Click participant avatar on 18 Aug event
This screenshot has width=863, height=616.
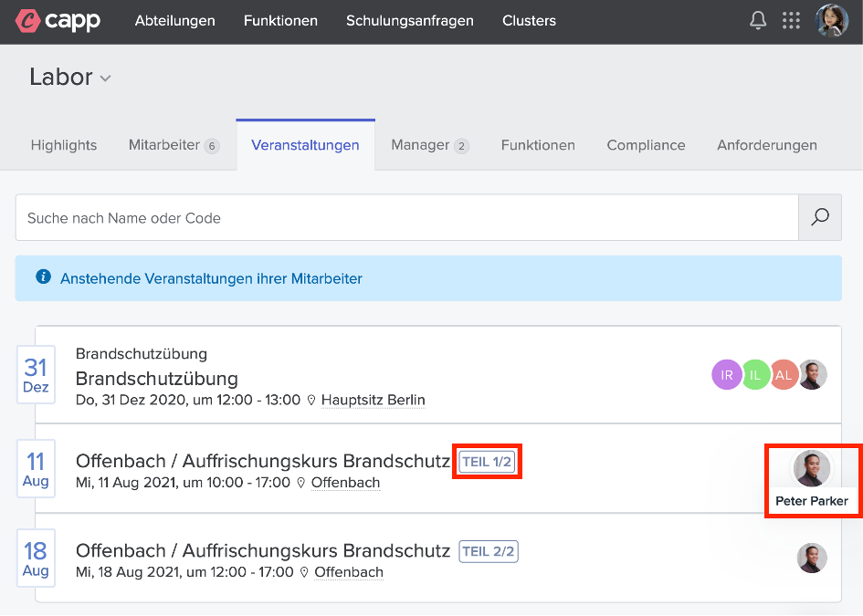coord(813,558)
